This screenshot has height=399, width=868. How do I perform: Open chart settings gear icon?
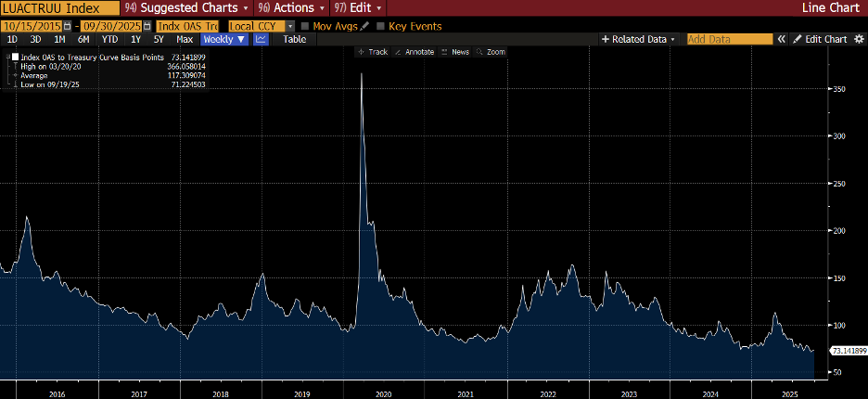[x=859, y=39]
